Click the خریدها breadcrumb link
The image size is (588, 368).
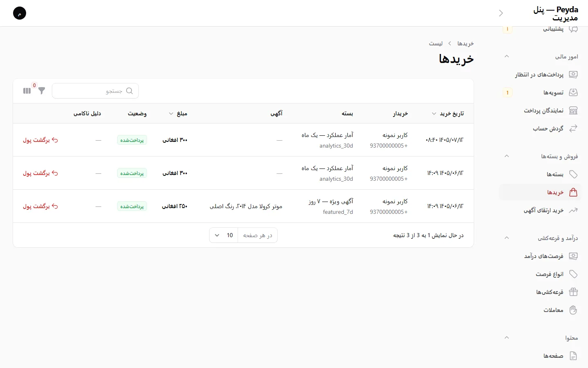465,43
